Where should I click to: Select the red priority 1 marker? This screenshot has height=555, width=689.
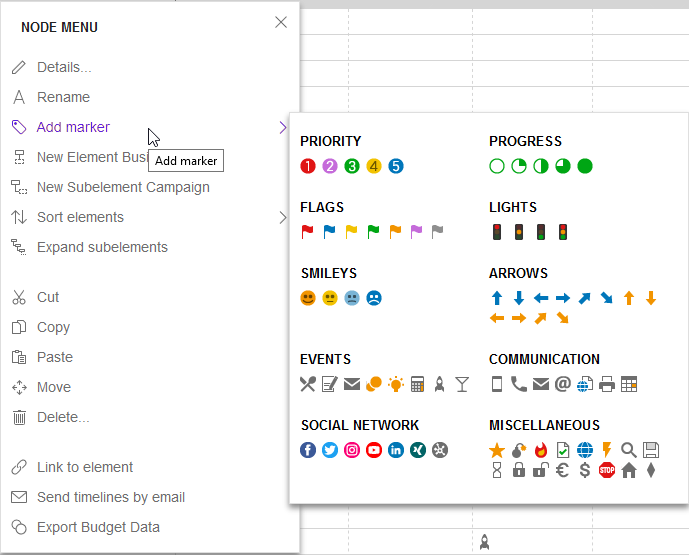308,166
